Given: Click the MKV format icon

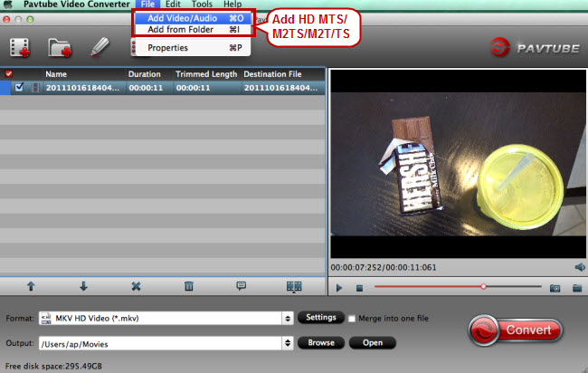Looking at the screenshot, I should (x=46, y=318).
